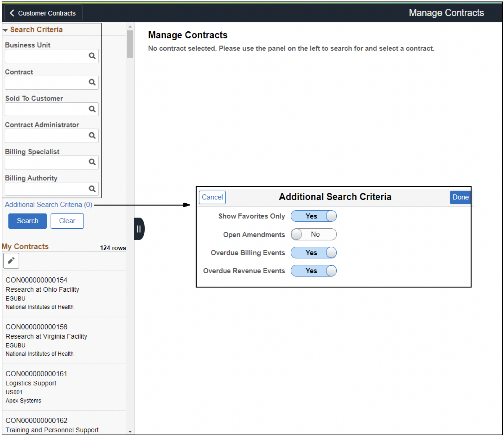Viewport: 504px width, 436px height.
Task: Click the pencil edit icon above the contract list
Action: [x=11, y=261]
